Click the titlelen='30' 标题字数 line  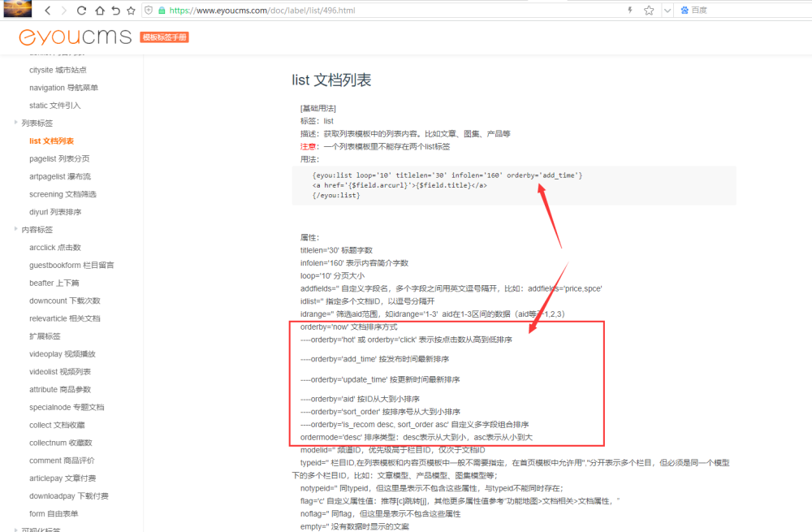pyautogui.click(x=337, y=250)
